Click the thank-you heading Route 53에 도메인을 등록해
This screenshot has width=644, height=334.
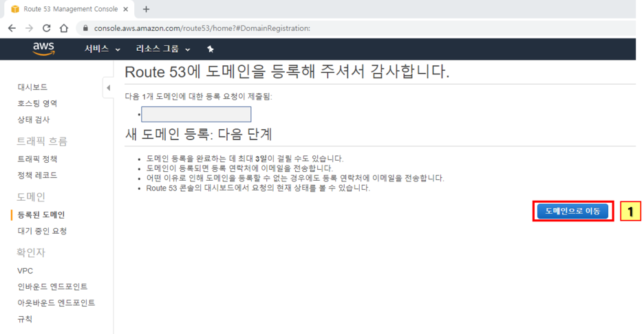point(287,71)
